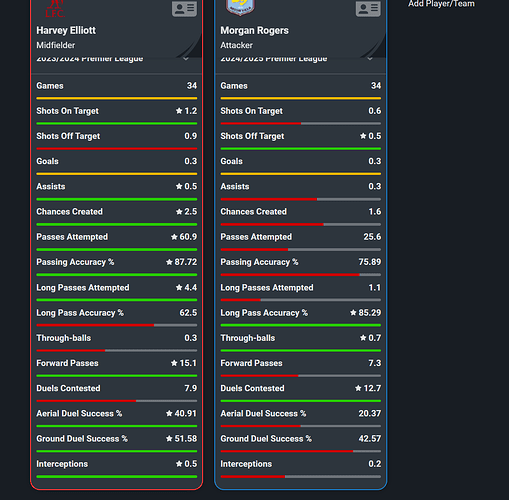This screenshot has height=500, width=509.
Task: Select Morgan Rogers' Assists value 0.3
Action: point(375,186)
